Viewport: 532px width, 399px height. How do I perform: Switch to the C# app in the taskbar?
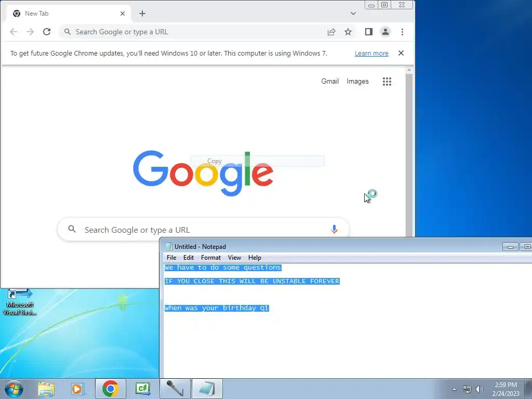pos(142,389)
